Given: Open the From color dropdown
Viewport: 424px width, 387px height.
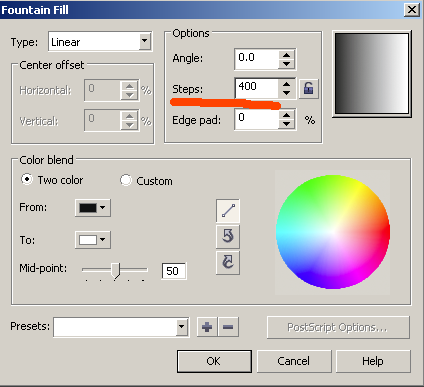Looking at the screenshot, I should pos(93,208).
